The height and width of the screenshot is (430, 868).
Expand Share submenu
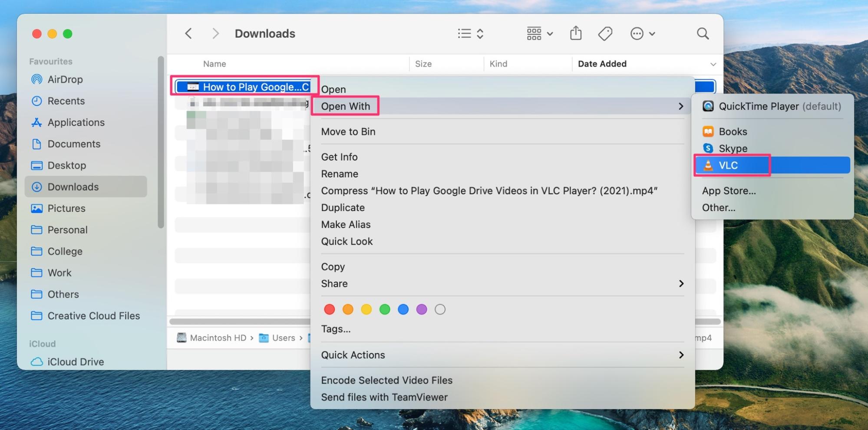pyautogui.click(x=502, y=283)
